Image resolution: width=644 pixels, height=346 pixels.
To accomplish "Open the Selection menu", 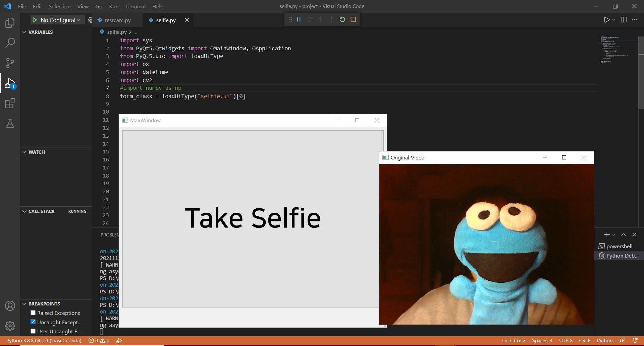I will (59, 6).
